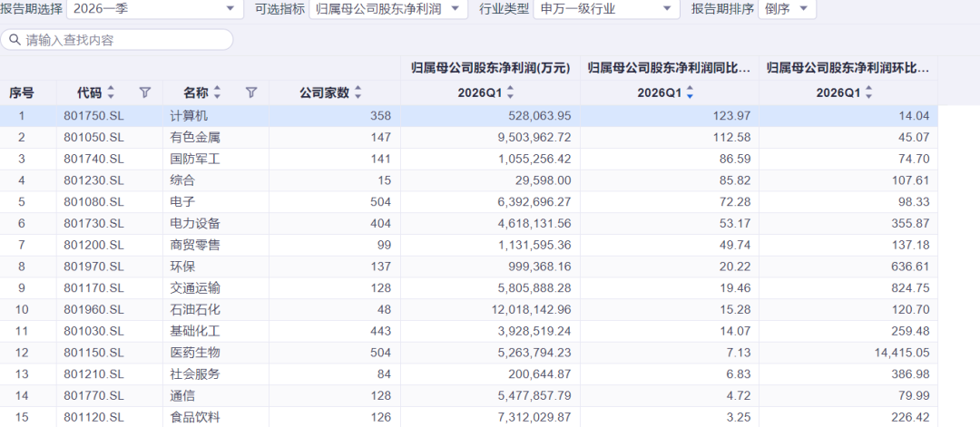Click code 801970.SL

93,267
